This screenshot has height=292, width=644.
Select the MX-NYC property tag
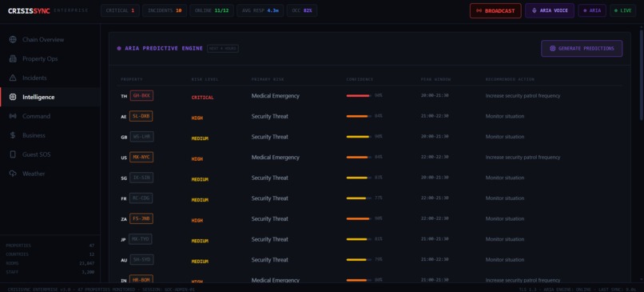[x=141, y=157]
